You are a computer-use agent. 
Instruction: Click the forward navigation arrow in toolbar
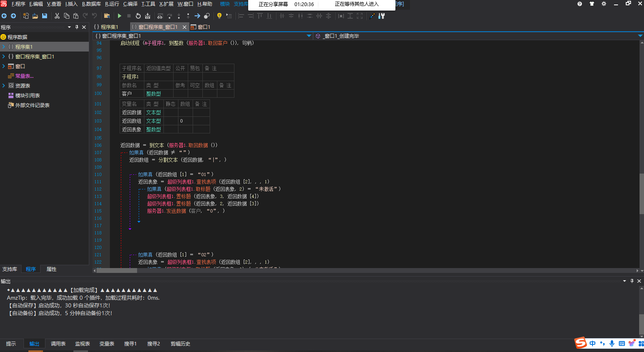pos(13,16)
